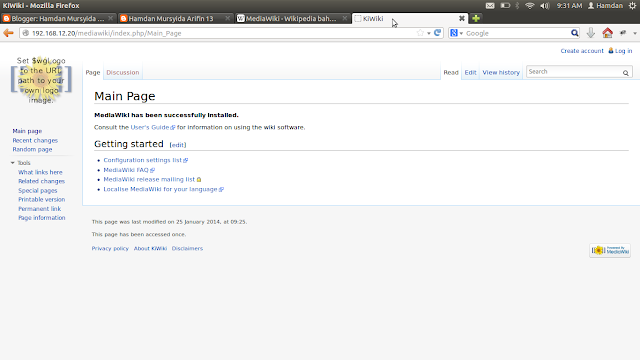Open the View history tab
The height and width of the screenshot is (360, 640).
click(501, 72)
